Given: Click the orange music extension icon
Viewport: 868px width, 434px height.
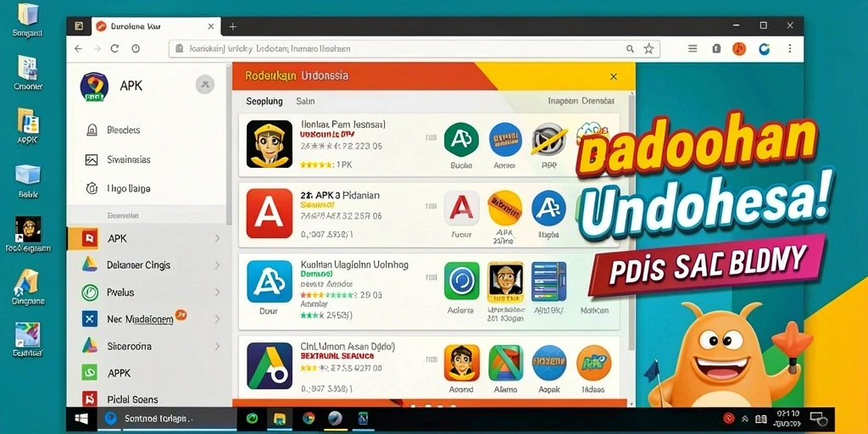Looking at the screenshot, I should click(x=739, y=48).
